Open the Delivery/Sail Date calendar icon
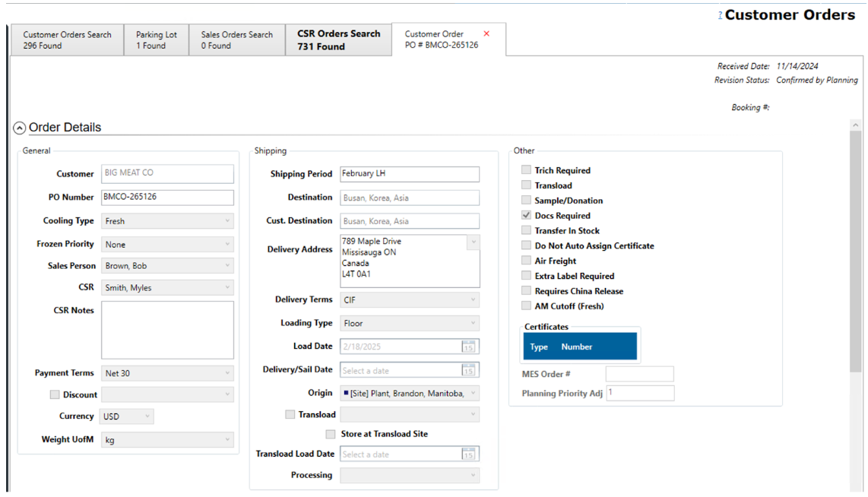868x497 pixels. (469, 370)
